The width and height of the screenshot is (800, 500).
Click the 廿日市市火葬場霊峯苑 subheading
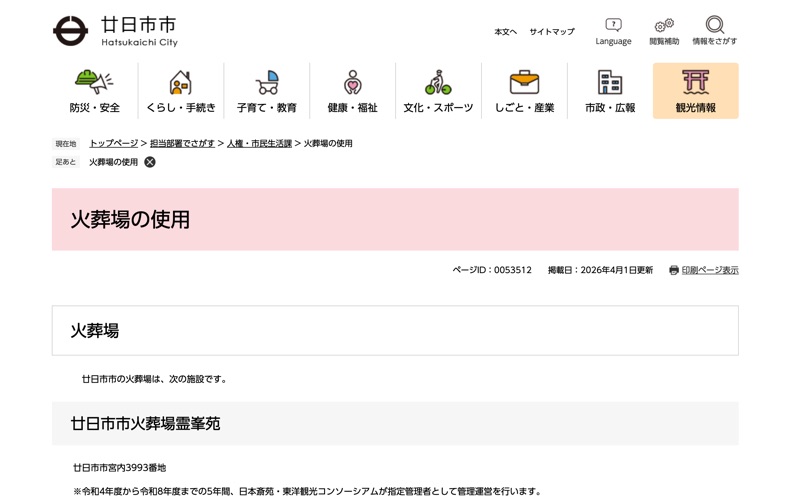(x=145, y=423)
